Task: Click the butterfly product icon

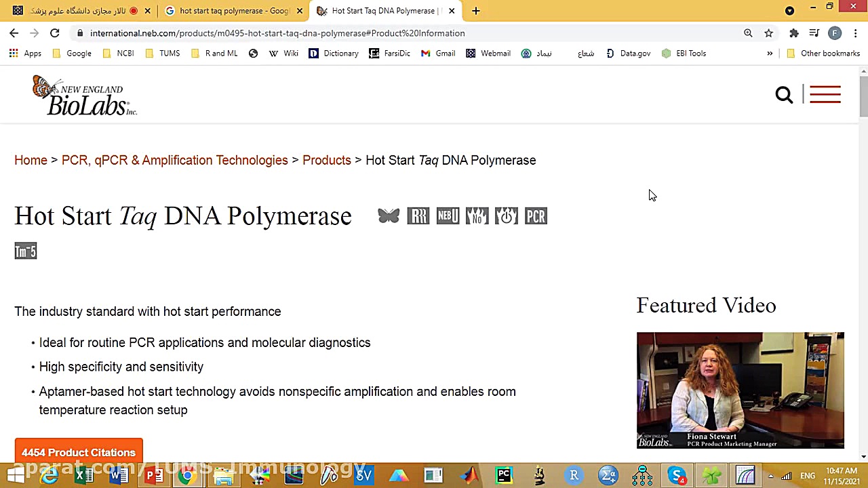Action: (x=389, y=216)
